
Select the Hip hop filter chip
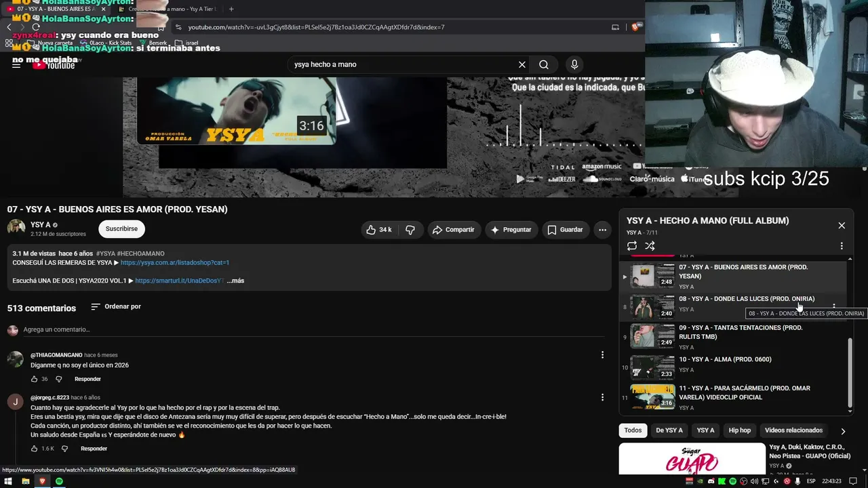pos(740,430)
